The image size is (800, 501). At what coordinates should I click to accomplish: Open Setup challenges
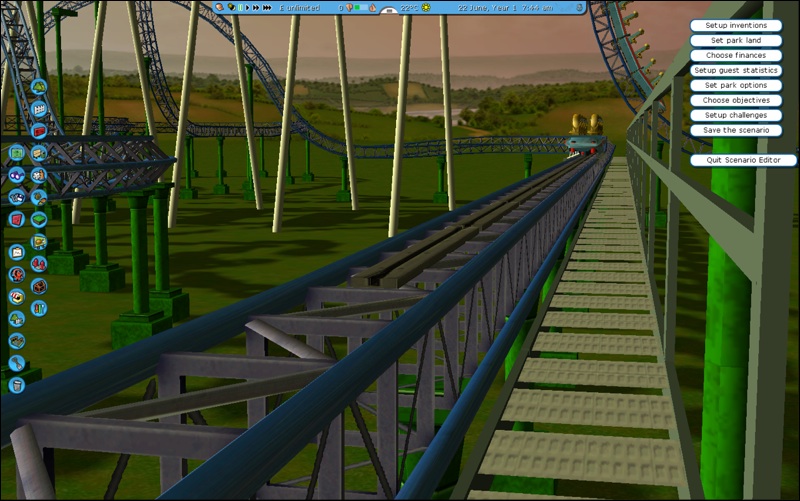tap(736, 115)
